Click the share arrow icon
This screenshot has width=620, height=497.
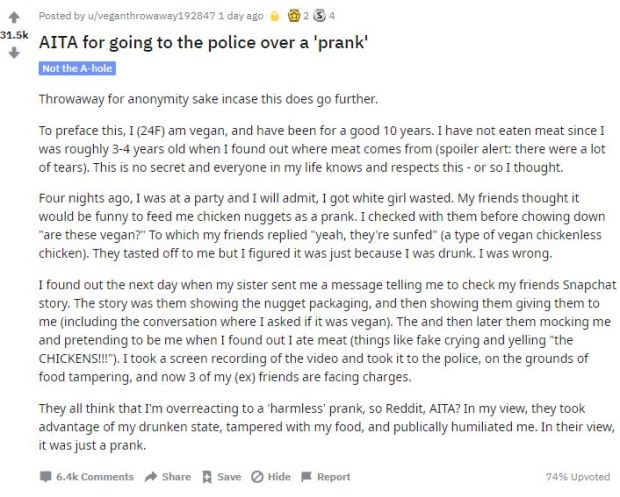tap(151, 476)
